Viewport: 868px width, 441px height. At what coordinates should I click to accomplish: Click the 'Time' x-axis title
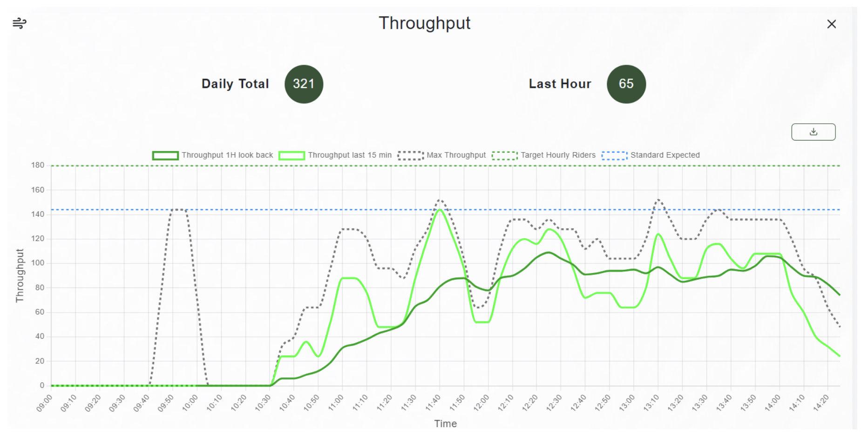pos(446,424)
